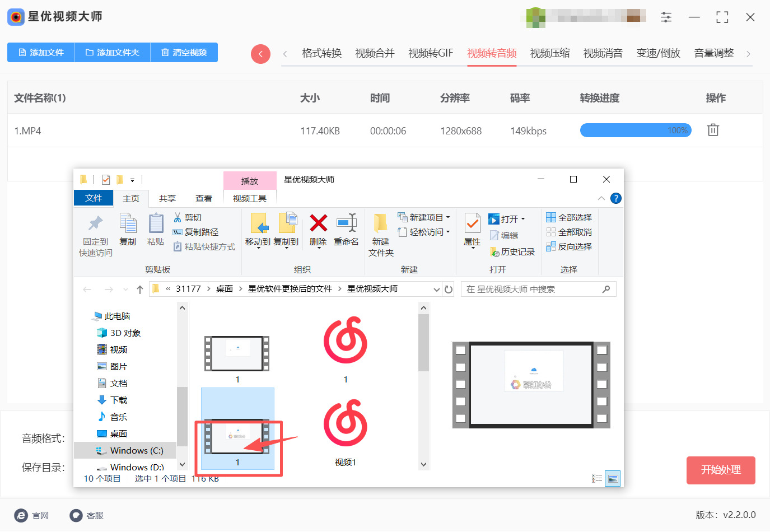This screenshot has height=532, width=770.
Task: Click the refresh icon beside address bar
Action: pos(449,290)
